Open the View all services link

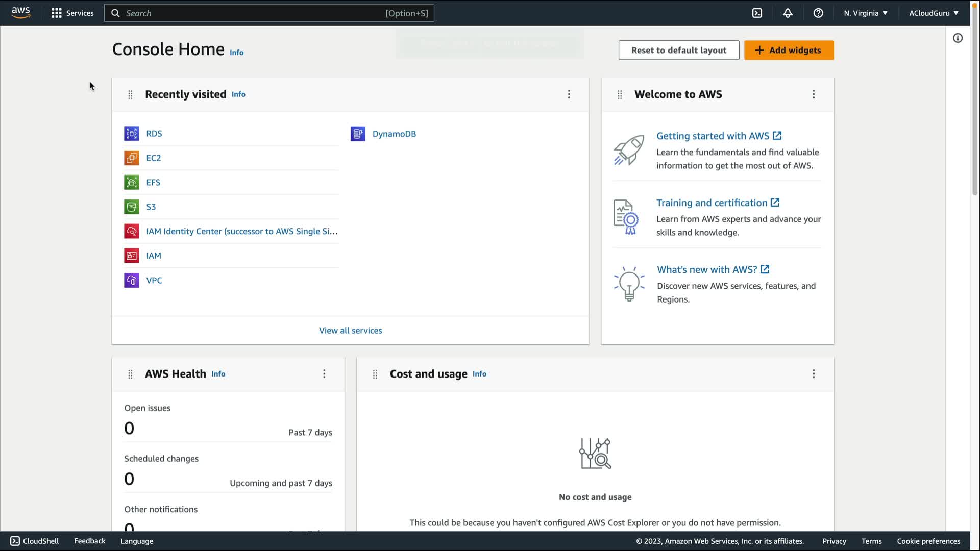pos(350,331)
